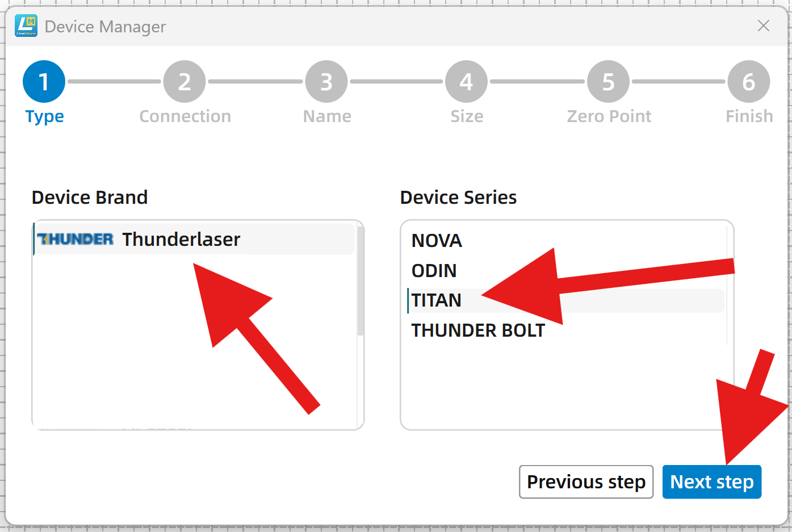
Task: Click step 1 Type circle
Action: click(x=44, y=82)
